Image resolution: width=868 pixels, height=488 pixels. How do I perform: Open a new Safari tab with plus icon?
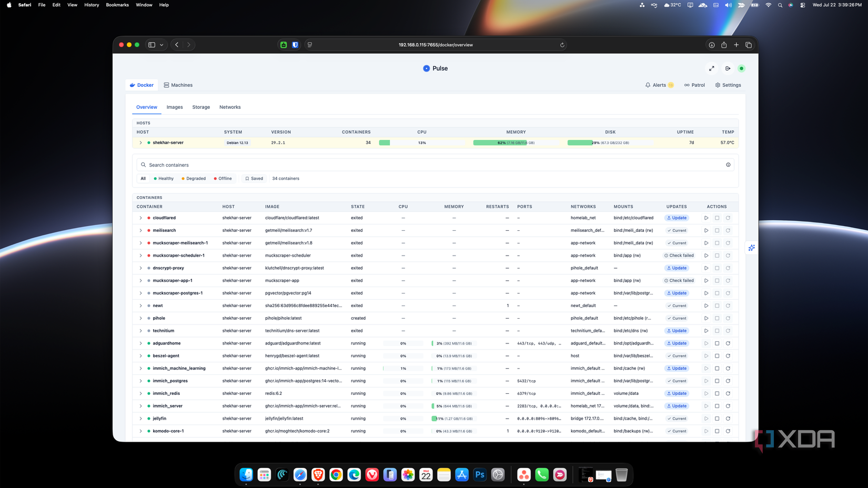tap(736, 45)
